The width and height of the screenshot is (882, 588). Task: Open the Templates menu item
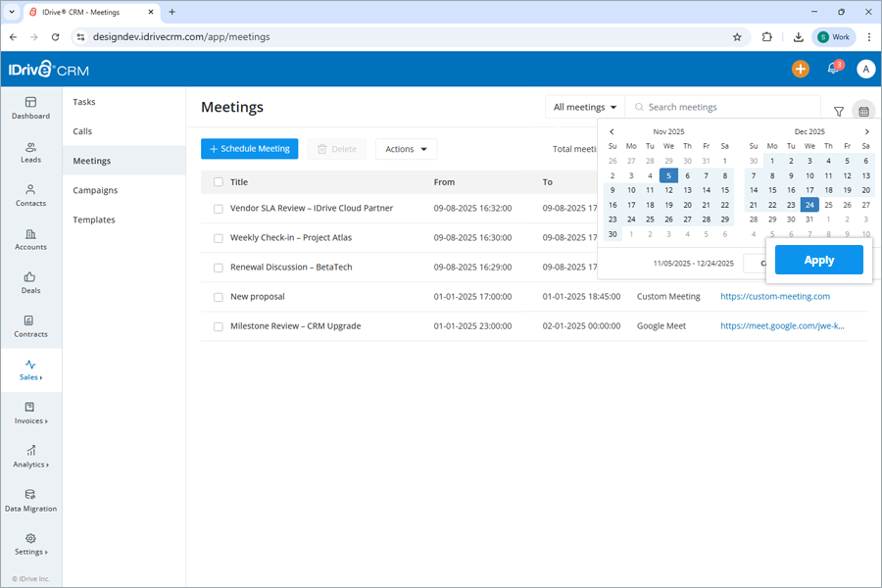(93, 220)
